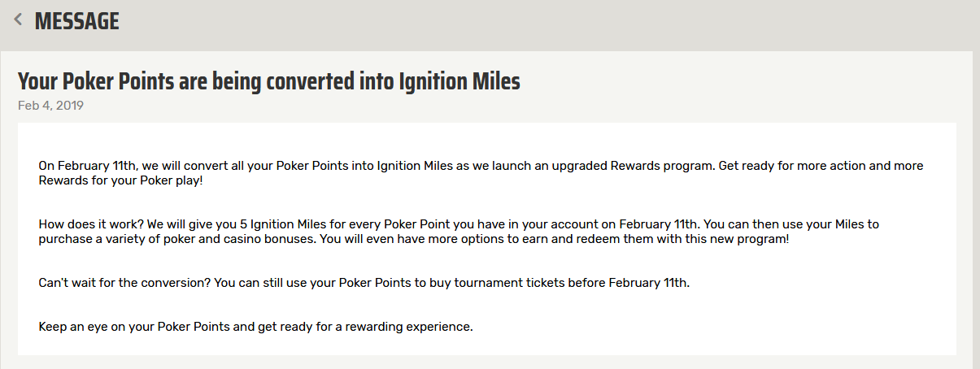Screen dimensions: 980x369
Task: Click the Feb 4, 2019 date stamp
Action: 50,106
